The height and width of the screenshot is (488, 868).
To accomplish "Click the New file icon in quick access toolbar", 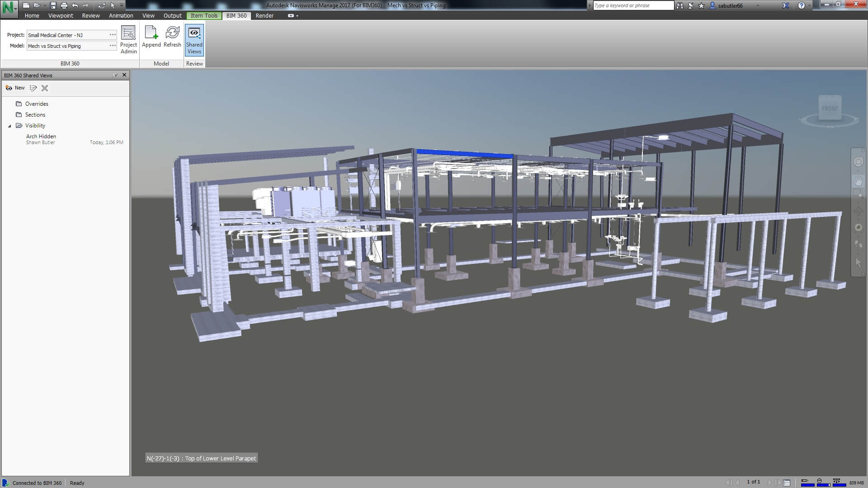I will (26, 5).
